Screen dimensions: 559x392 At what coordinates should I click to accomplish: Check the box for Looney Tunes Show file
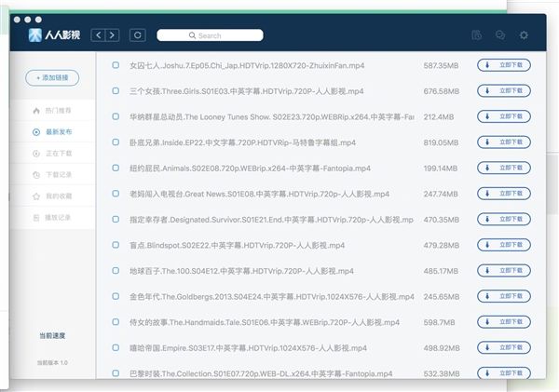(116, 116)
